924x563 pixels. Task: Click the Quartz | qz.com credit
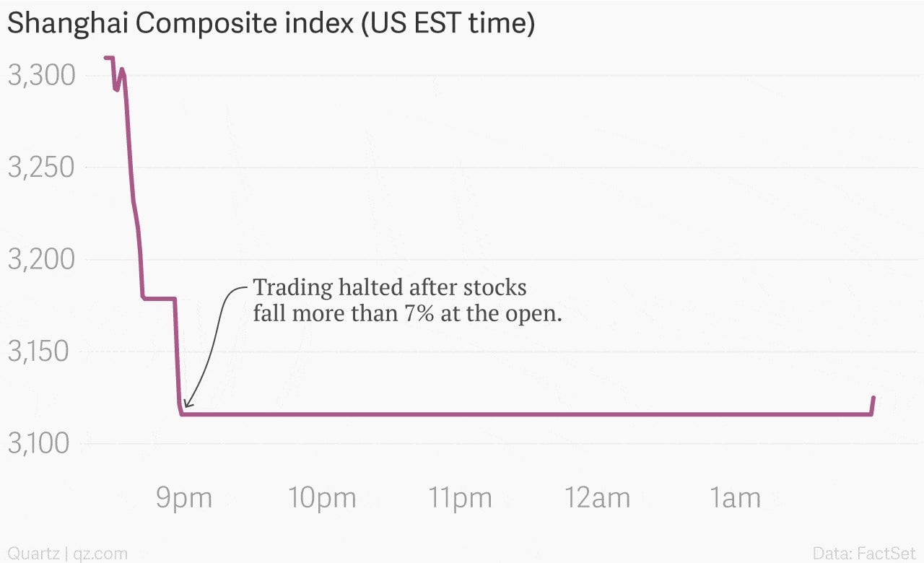click(67, 553)
